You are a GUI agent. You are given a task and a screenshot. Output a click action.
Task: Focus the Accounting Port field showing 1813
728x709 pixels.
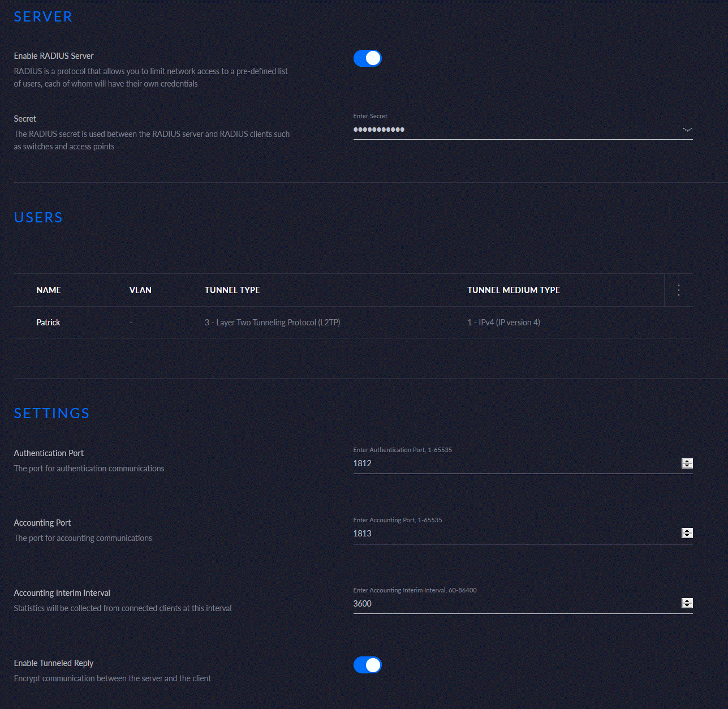click(509, 534)
